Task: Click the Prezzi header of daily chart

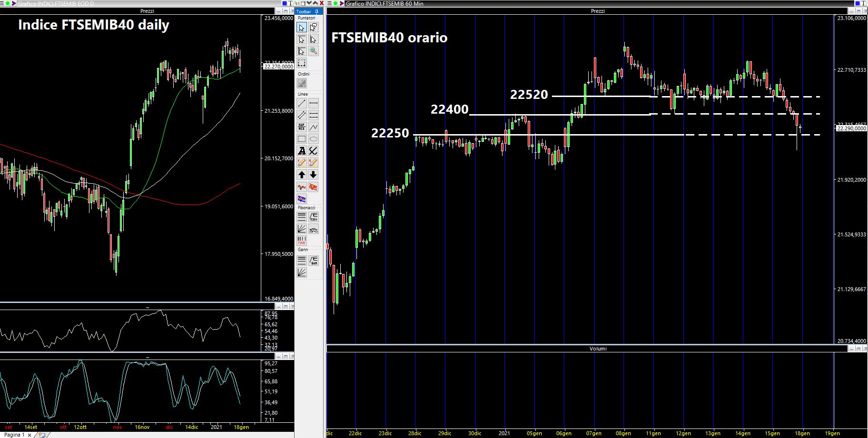Action: [x=147, y=11]
